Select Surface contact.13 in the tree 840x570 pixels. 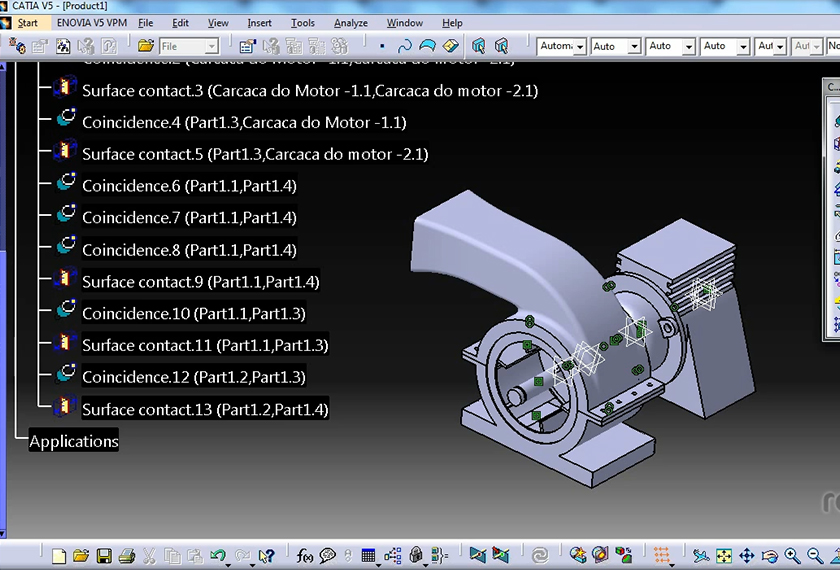pyautogui.click(x=204, y=409)
